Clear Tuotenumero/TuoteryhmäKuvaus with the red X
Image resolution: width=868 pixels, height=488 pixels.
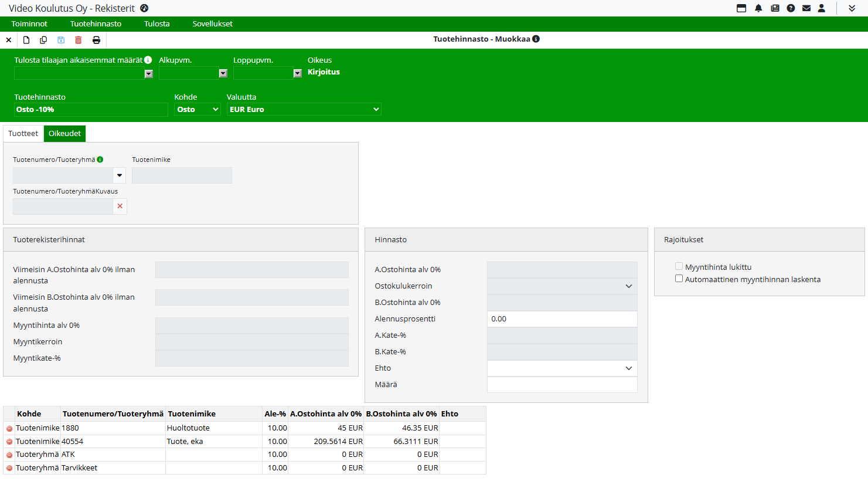(120, 206)
